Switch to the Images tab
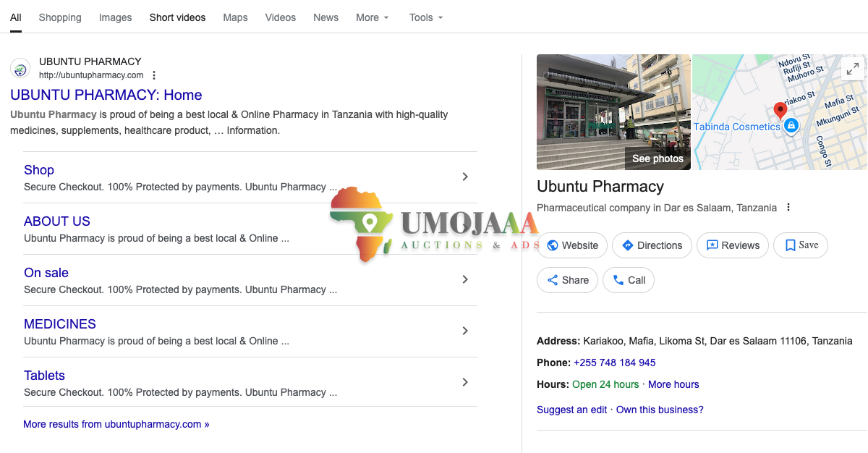 (x=116, y=17)
